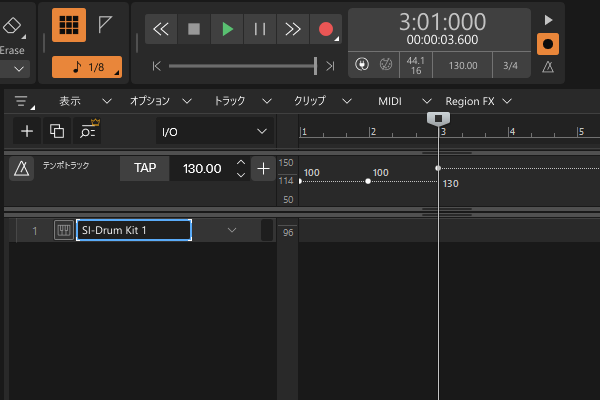Click the Record button in transport
The width and height of the screenshot is (600, 400).
click(x=325, y=29)
